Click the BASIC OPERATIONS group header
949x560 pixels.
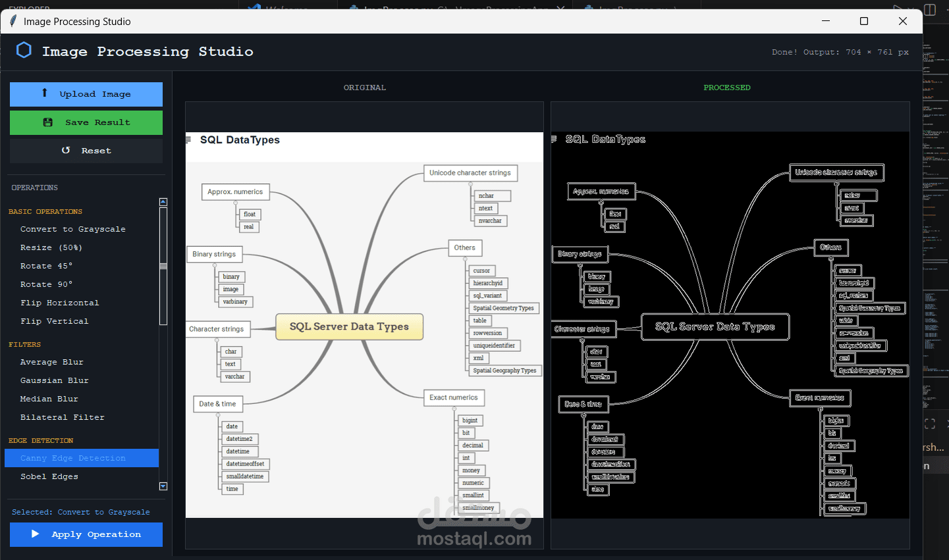click(x=45, y=211)
